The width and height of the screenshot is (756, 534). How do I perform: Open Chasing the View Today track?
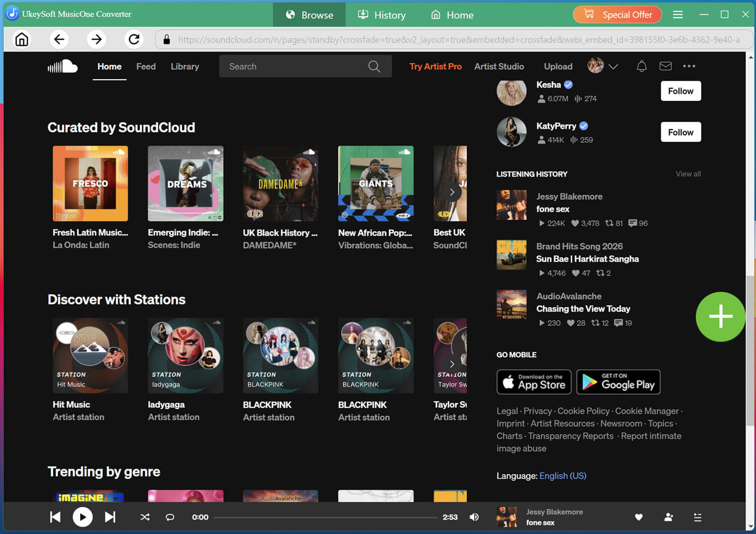[x=583, y=309]
